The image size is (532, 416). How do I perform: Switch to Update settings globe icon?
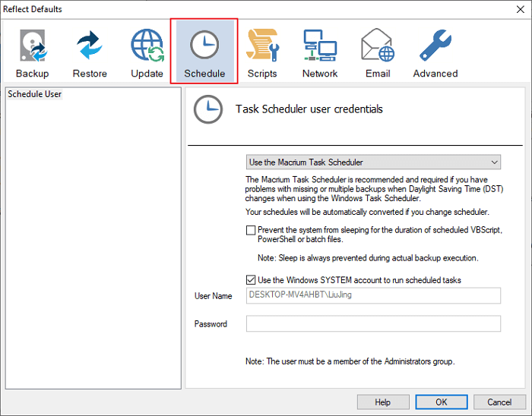click(x=147, y=52)
